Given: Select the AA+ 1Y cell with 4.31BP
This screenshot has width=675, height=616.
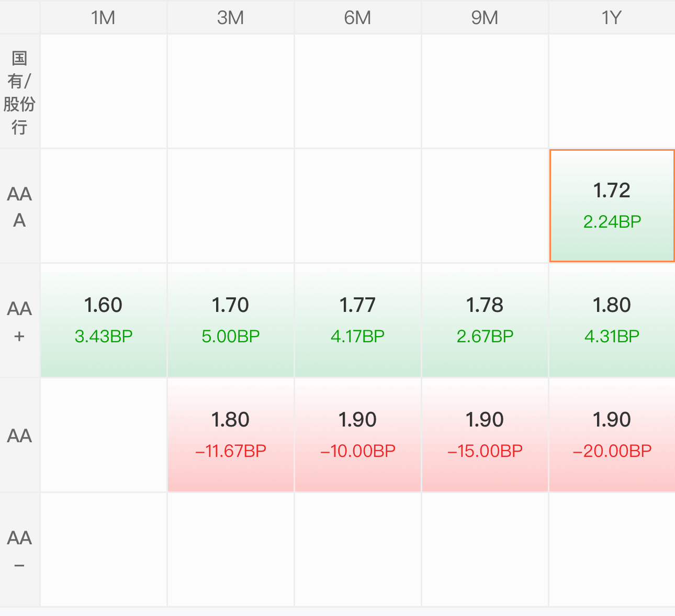Looking at the screenshot, I should pos(612,320).
